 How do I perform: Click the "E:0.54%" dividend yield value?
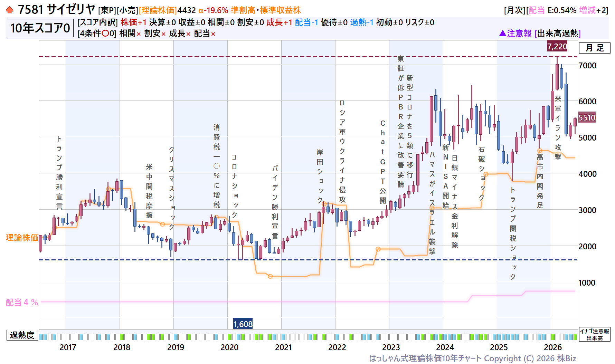(562, 10)
